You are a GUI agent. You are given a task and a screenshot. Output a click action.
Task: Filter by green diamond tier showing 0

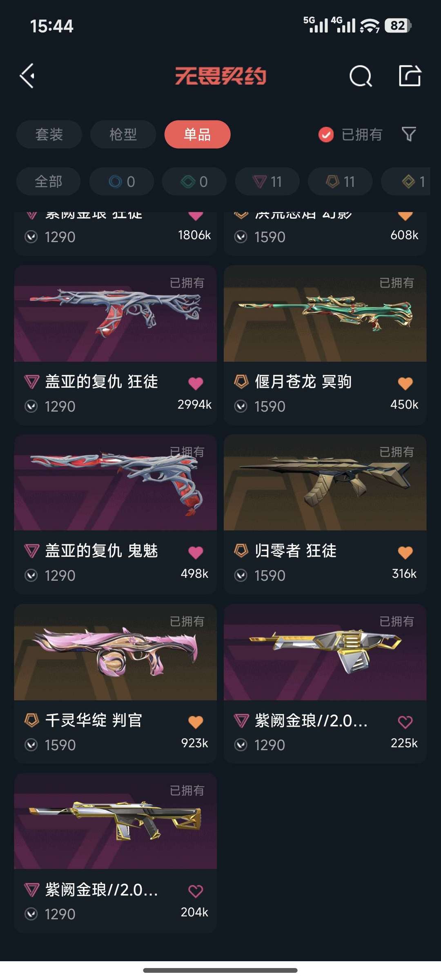(x=194, y=181)
